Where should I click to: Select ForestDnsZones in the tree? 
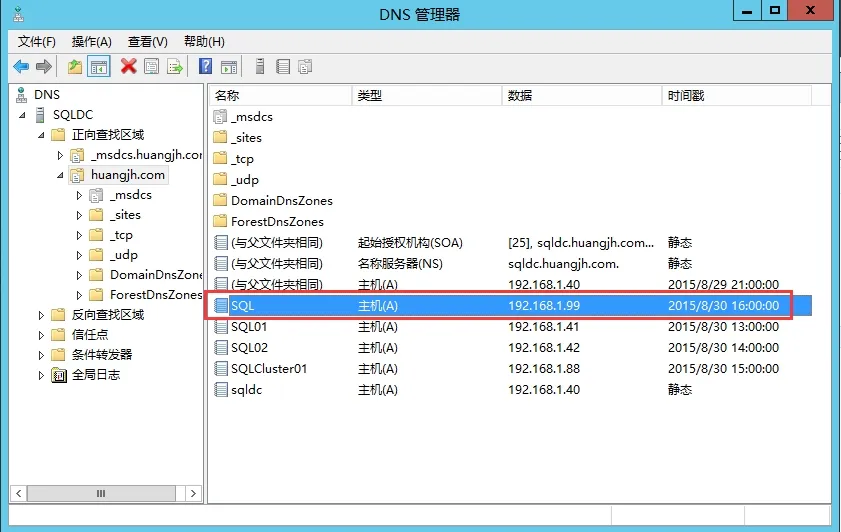(156, 294)
